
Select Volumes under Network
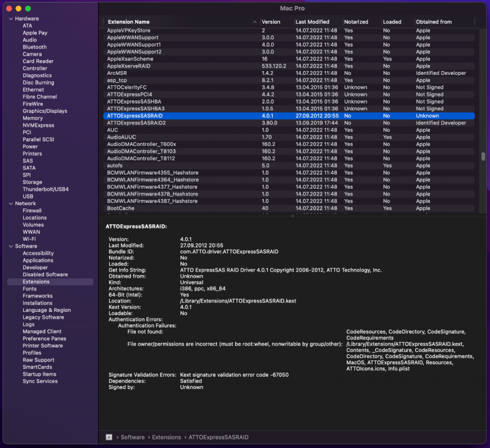point(33,225)
